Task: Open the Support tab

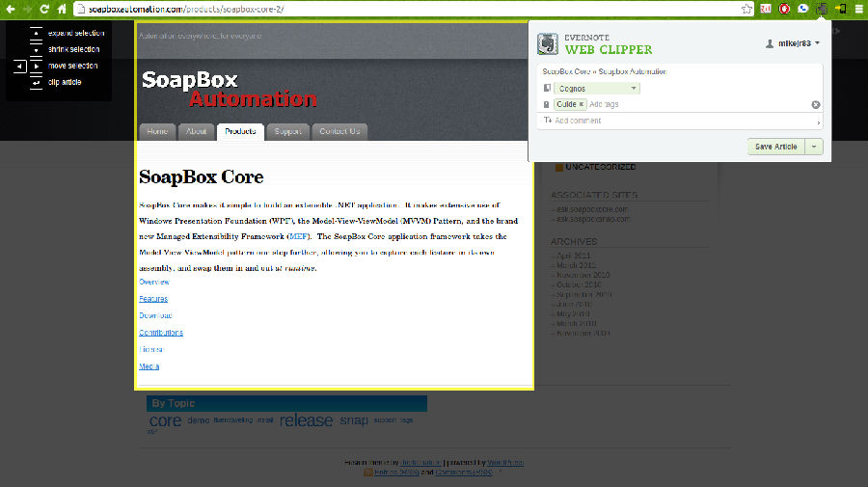Action: 287,132
